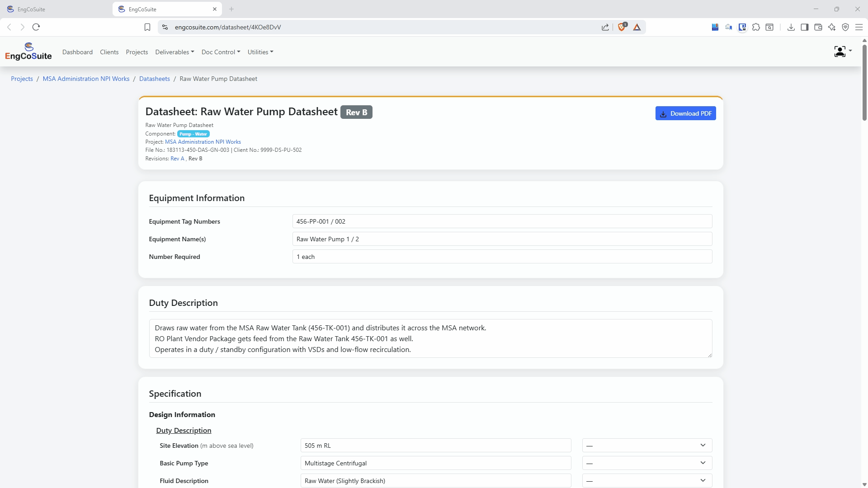Click the Basic Pump Type value field

tap(436, 463)
